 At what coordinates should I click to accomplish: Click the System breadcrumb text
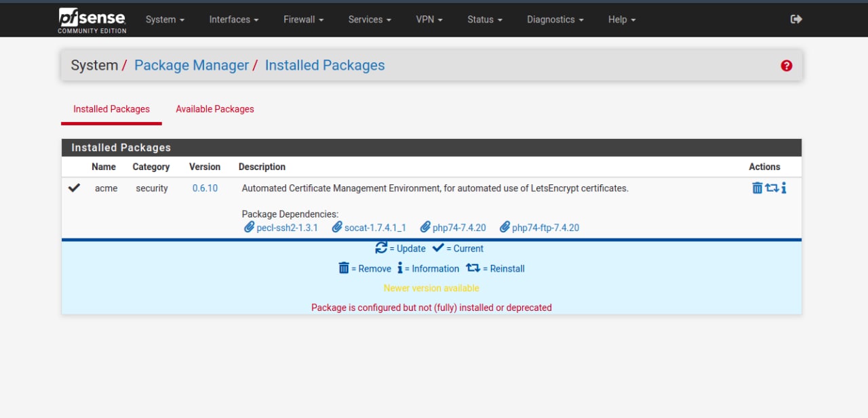94,66
